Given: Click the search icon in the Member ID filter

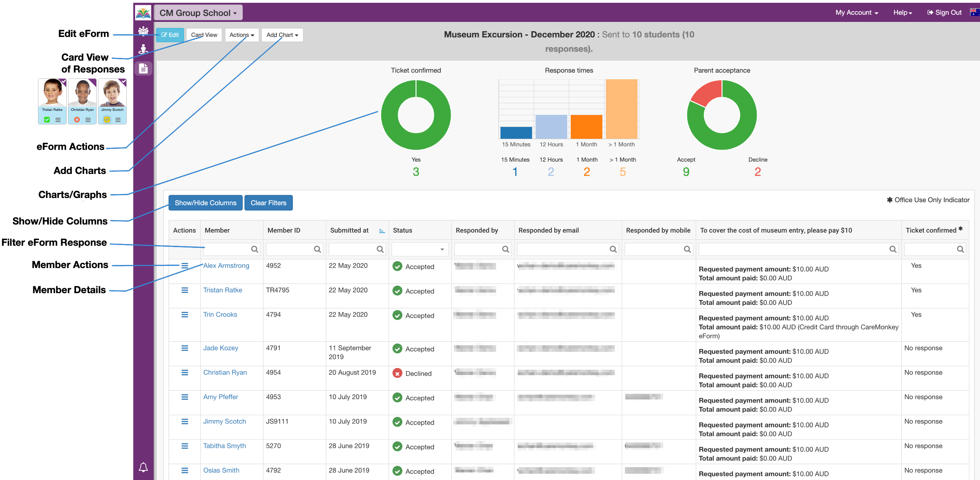Looking at the screenshot, I should click(317, 249).
